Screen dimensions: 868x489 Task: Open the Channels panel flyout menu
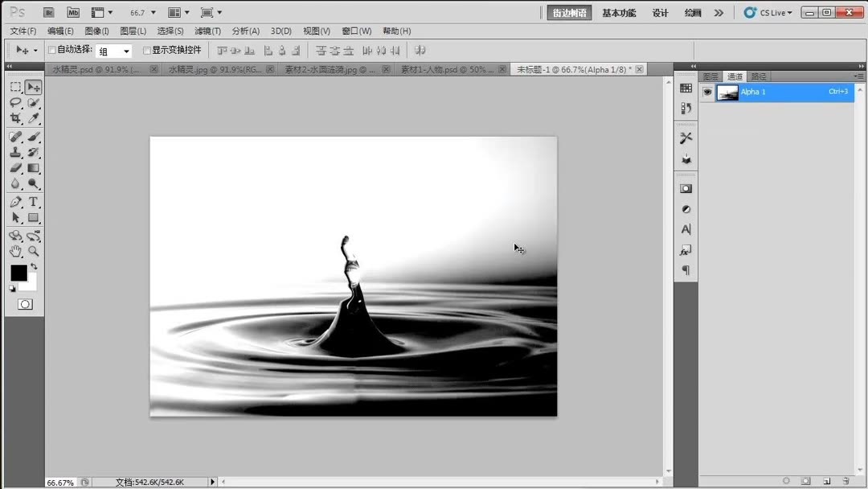click(x=857, y=76)
